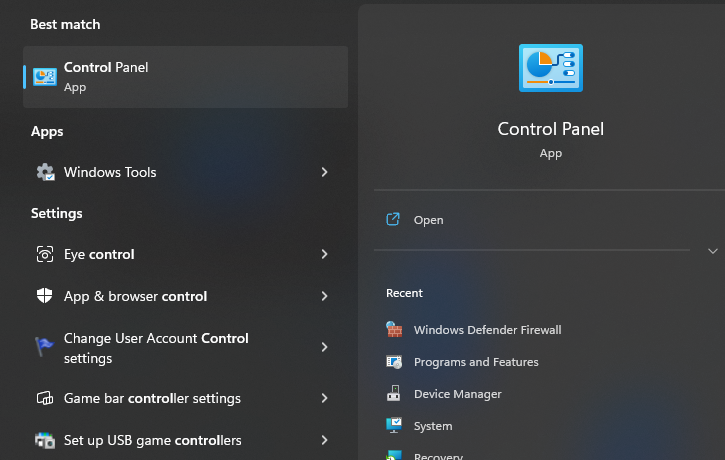Expand Game bar controller settings chevron
725x460 pixels.
[325, 398]
